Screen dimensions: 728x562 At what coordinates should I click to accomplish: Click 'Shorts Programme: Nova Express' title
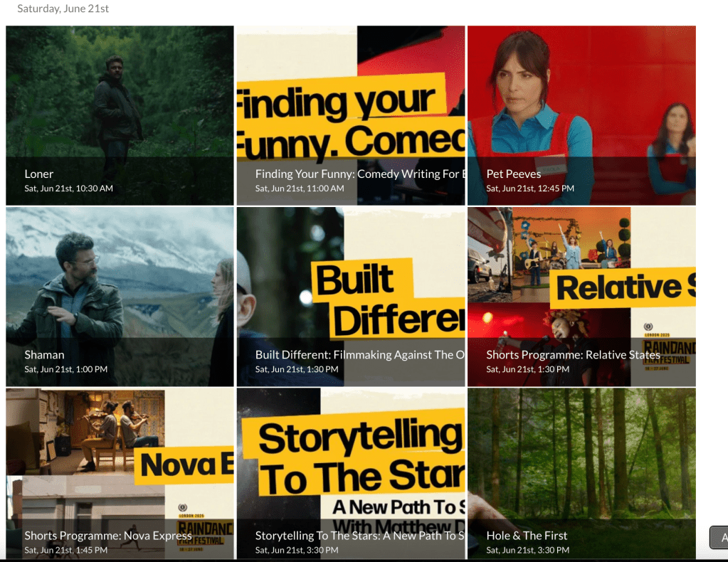107,536
